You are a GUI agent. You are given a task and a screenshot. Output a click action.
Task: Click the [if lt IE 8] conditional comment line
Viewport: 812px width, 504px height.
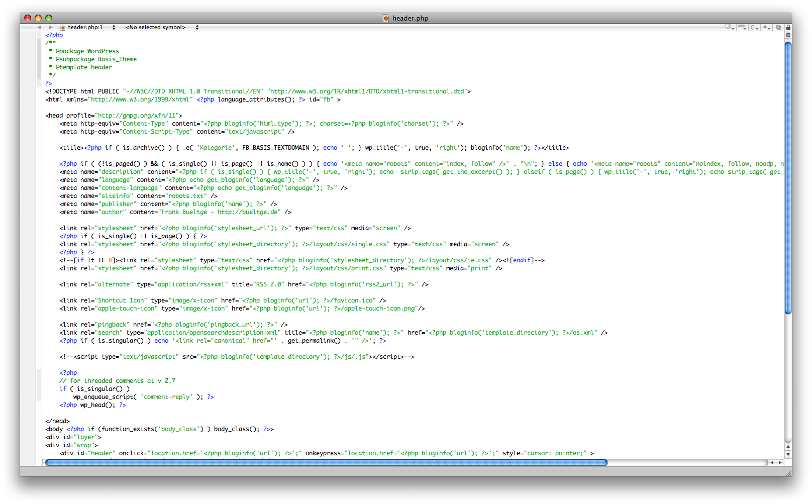(302, 260)
